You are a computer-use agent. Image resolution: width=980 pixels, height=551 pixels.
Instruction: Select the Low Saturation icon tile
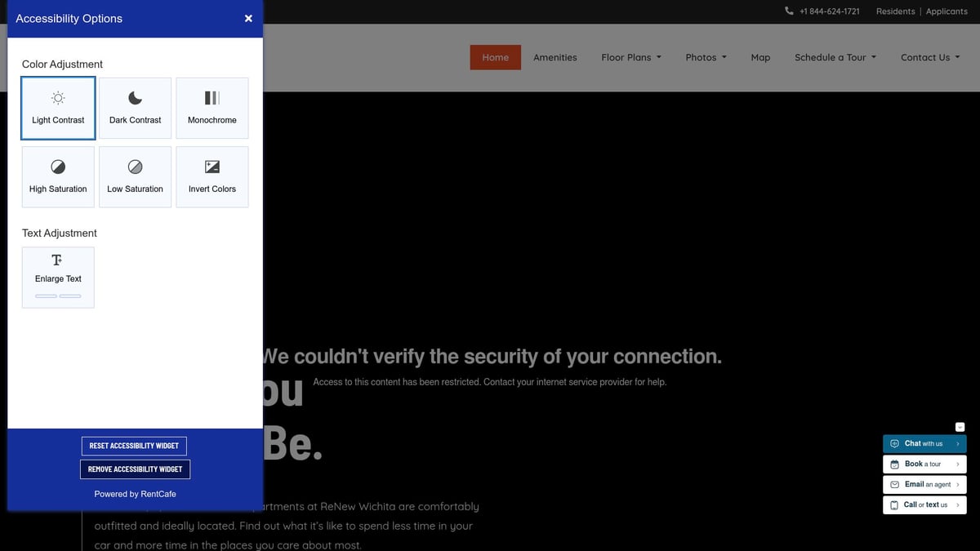click(136, 177)
